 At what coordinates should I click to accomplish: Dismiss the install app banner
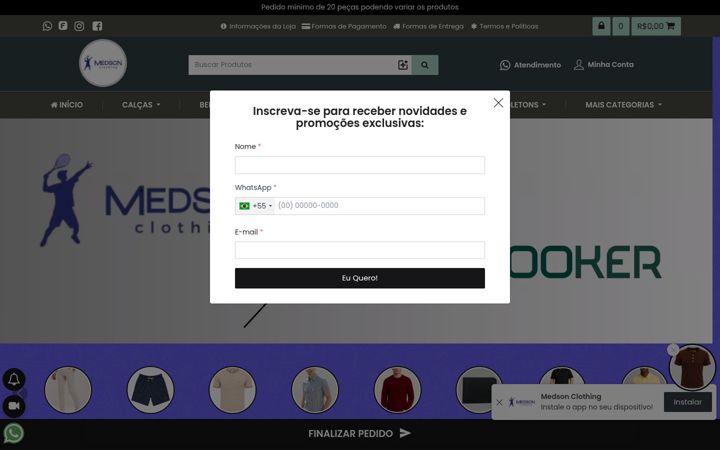(499, 402)
